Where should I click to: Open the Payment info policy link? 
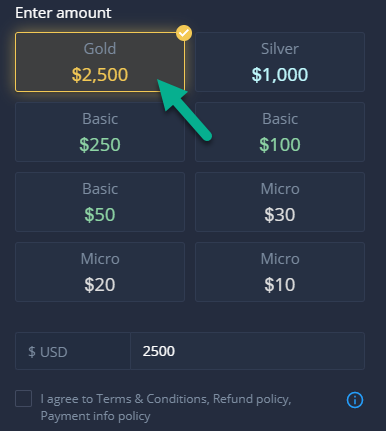(95, 416)
